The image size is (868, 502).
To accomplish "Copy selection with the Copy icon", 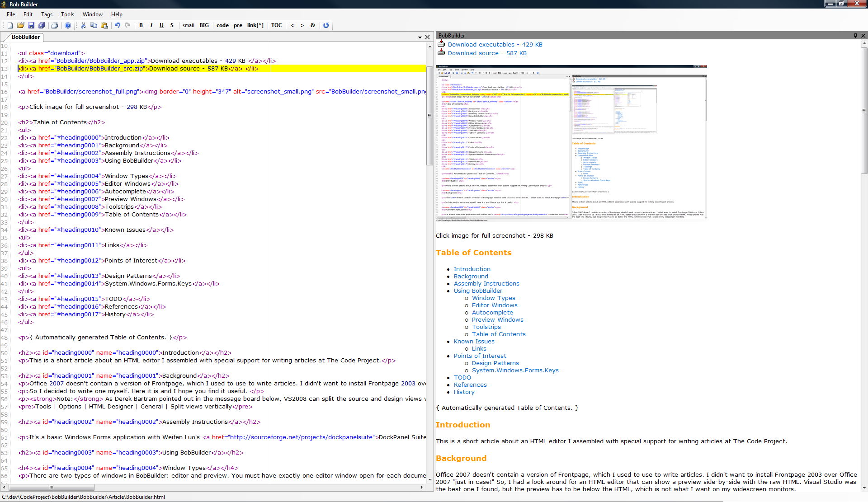I will pyautogui.click(x=94, y=25).
